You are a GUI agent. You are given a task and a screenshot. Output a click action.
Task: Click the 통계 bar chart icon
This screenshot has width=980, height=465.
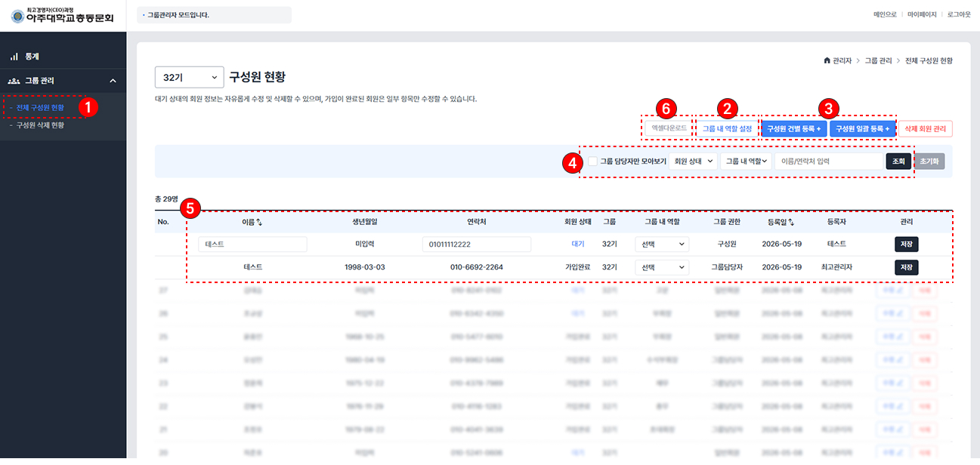point(14,57)
